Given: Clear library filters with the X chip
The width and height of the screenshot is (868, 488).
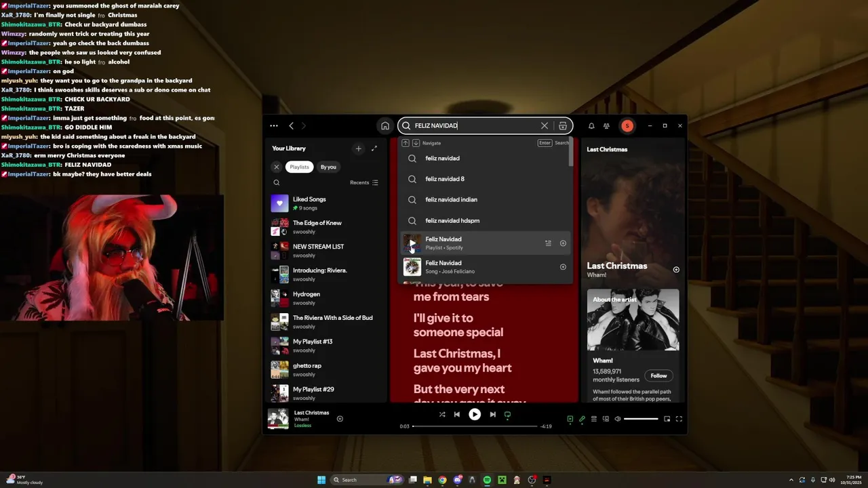Looking at the screenshot, I should 276,167.
